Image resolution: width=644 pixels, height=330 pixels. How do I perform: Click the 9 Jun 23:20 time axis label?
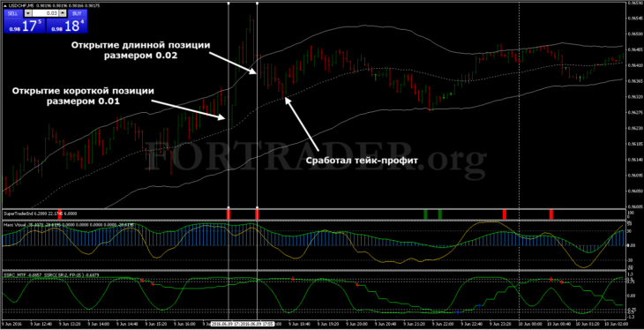click(x=501, y=324)
